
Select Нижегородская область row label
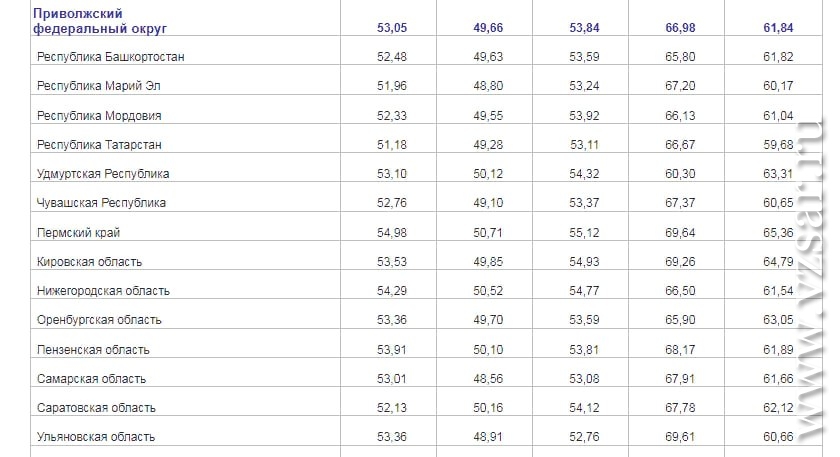(103, 290)
